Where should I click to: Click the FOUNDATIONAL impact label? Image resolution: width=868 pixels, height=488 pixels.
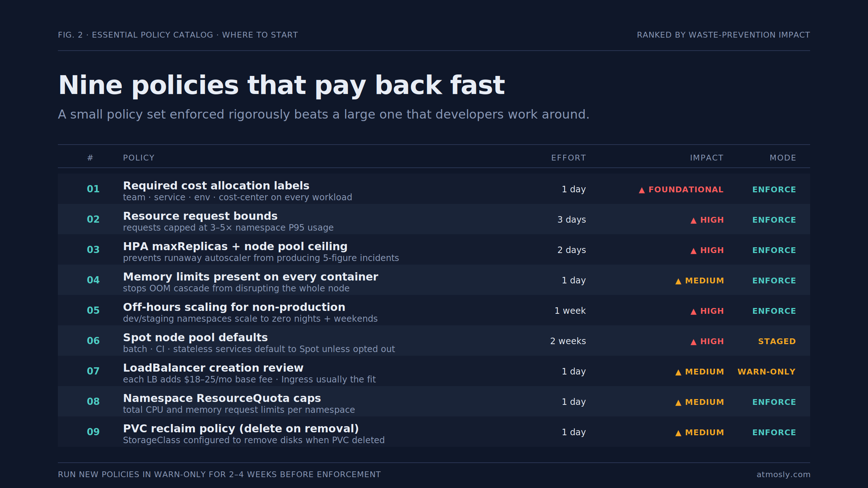pos(686,189)
